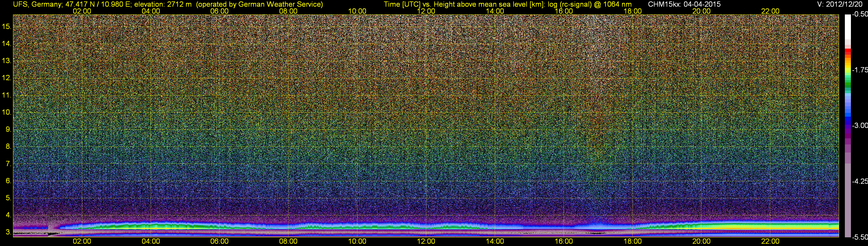Select 18:00 on the bottom time axis
The width and height of the screenshot is (868, 246).
(x=632, y=241)
